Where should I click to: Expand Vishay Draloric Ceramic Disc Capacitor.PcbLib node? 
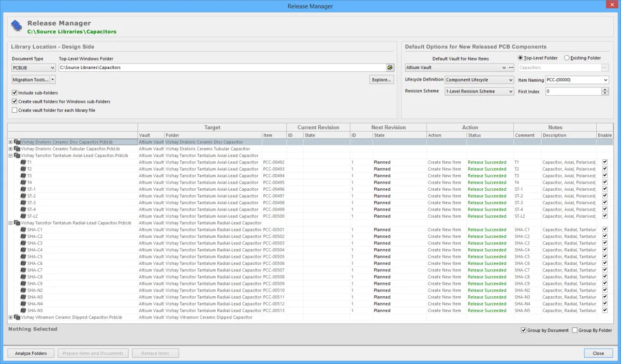click(x=11, y=142)
